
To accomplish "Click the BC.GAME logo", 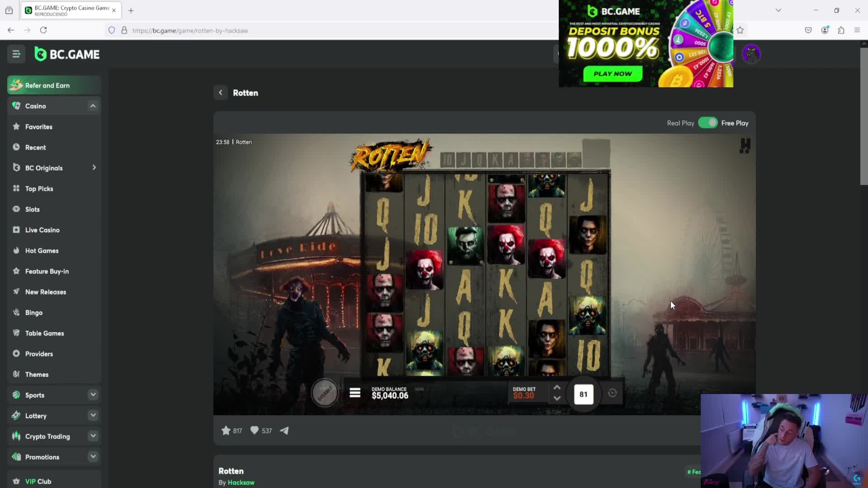I will (x=67, y=54).
